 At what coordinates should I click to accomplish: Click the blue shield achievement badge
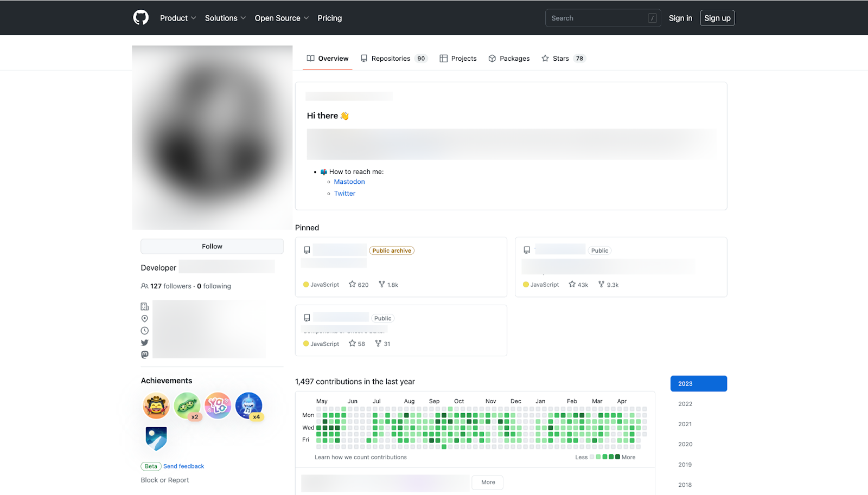click(156, 439)
